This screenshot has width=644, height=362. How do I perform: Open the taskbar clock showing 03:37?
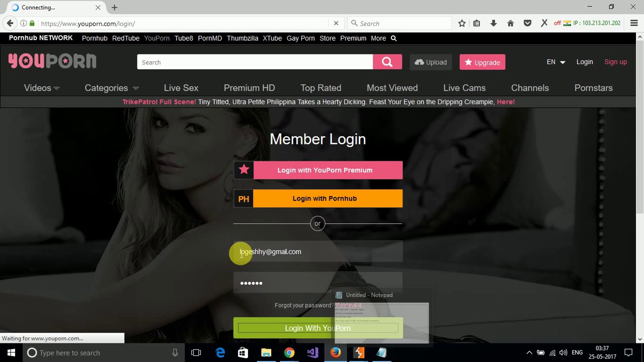(x=602, y=352)
